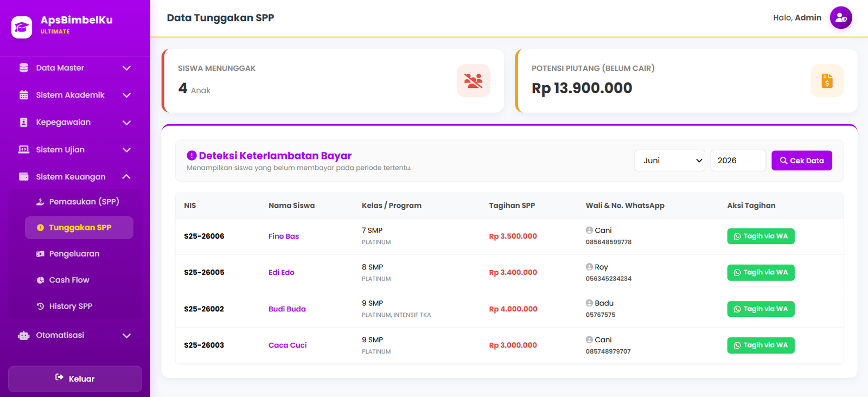
Task: Click NIS cell S25-26005
Action: tap(204, 272)
